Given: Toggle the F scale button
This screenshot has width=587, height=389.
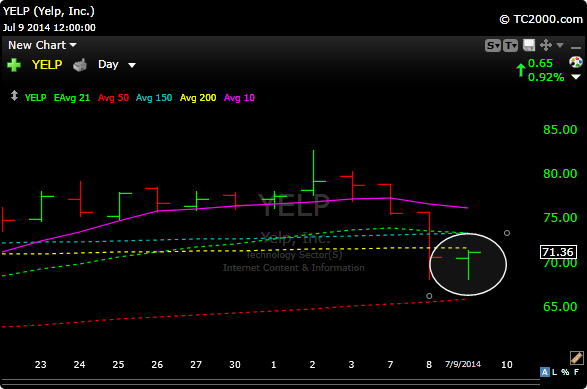Looking at the screenshot, I should pyautogui.click(x=577, y=372).
